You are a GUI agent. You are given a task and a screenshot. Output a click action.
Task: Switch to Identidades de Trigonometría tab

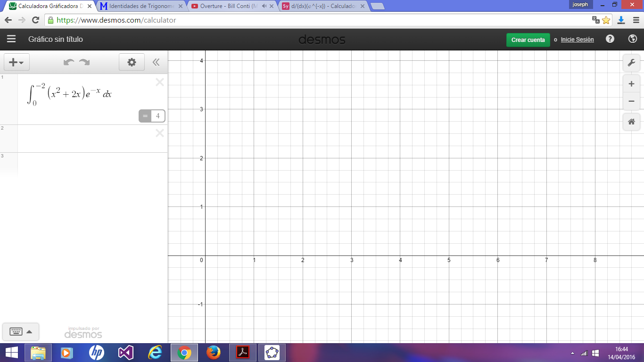point(141,6)
